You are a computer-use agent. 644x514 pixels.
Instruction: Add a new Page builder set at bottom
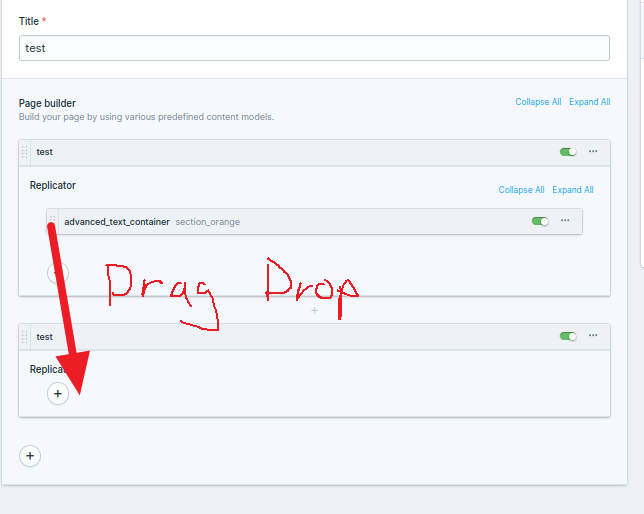pyautogui.click(x=30, y=456)
